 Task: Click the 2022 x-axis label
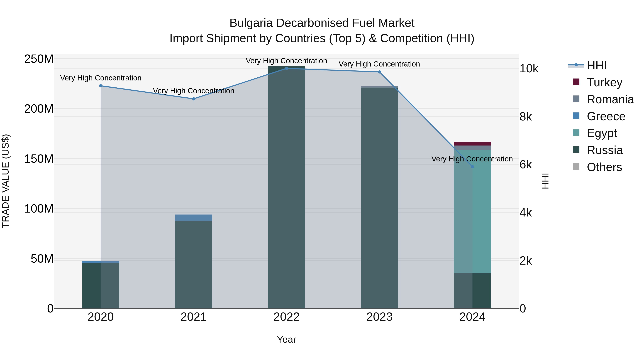click(x=287, y=317)
